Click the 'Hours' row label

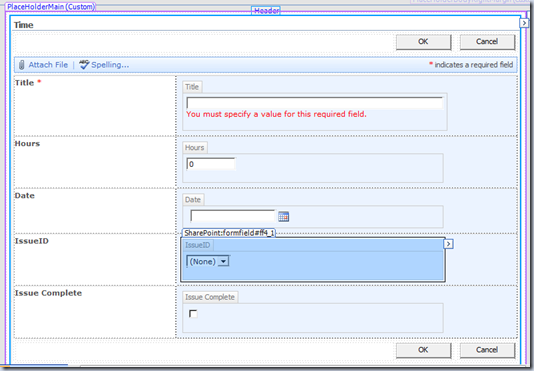tap(27, 143)
